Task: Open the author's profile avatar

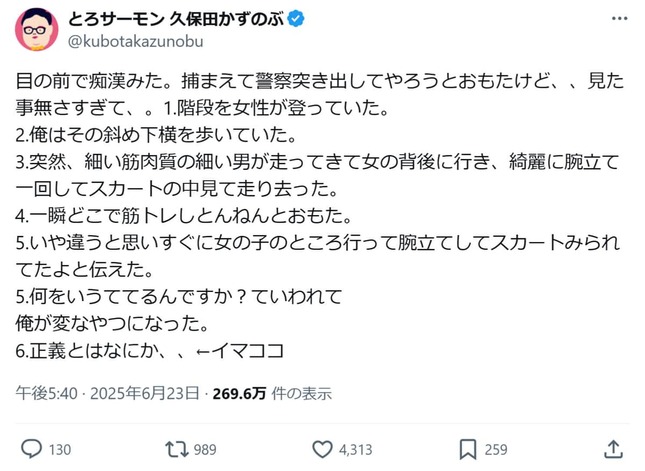Action: (35, 29)
